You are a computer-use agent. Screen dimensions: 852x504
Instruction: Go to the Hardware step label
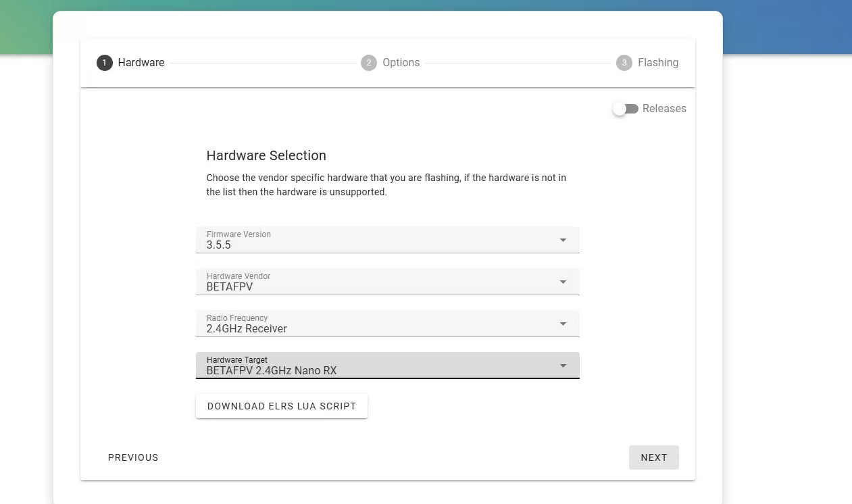point(141,63)
